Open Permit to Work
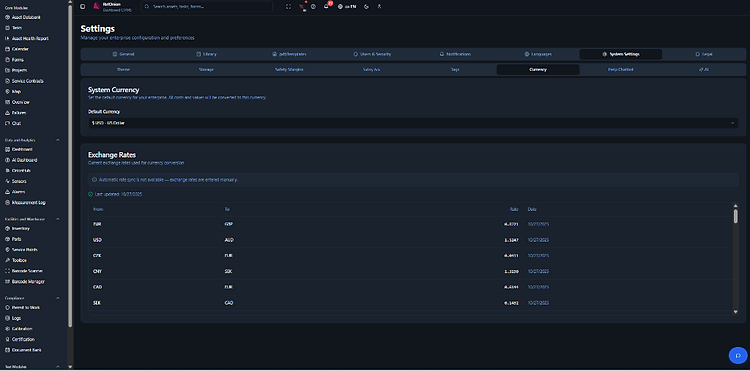750x371 pixels. tap(22, 307)
